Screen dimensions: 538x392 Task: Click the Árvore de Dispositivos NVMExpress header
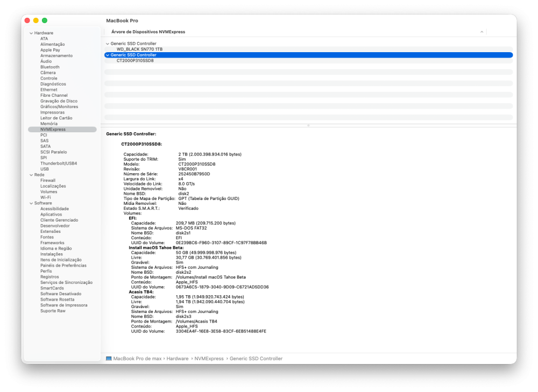(148, 32)
